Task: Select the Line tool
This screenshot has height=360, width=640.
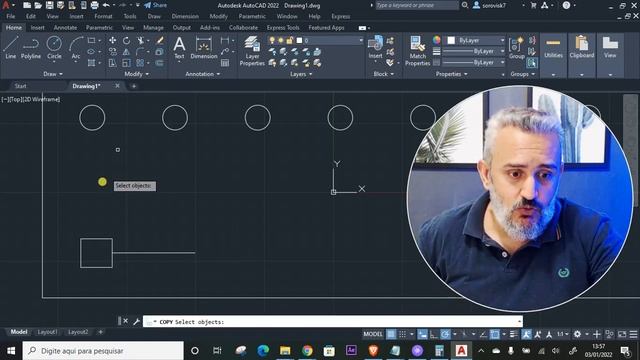Action: click(11, 47)
